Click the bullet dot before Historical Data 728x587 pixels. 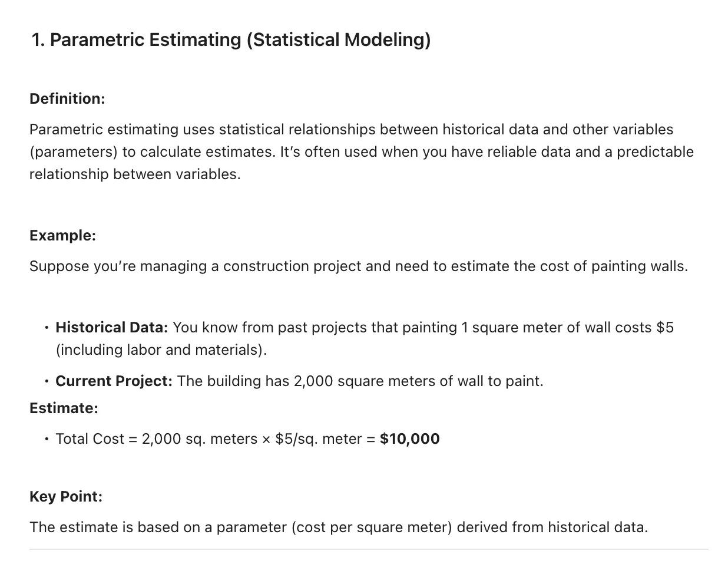click(x=46, y=328)
